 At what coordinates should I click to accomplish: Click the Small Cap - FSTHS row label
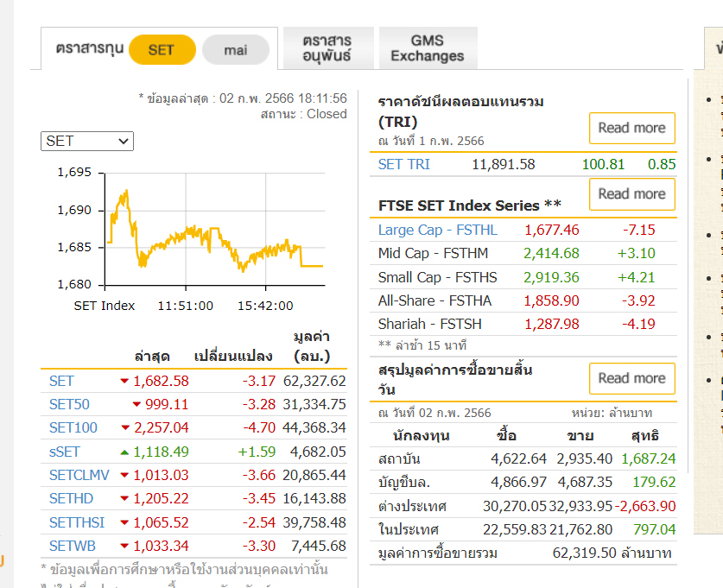coord(438,277)
